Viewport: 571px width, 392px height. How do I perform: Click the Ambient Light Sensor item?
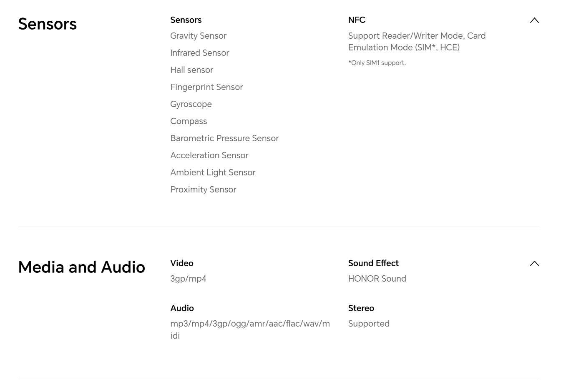pyautogui.click(x=213, y=172)
